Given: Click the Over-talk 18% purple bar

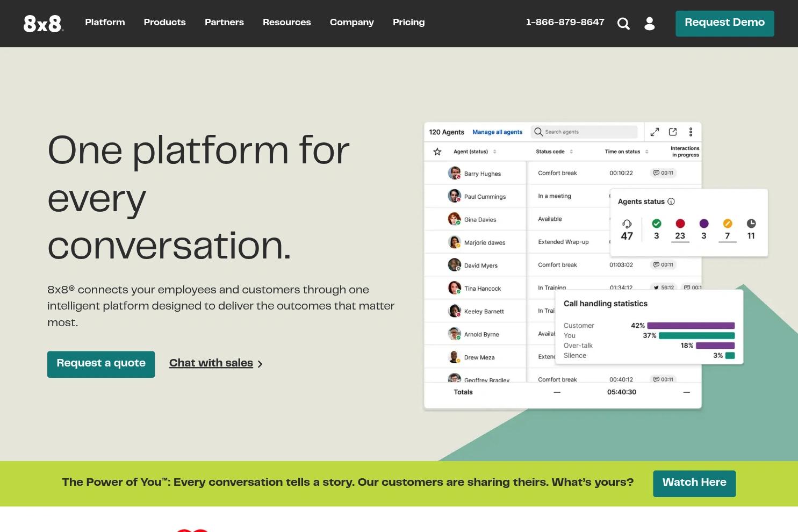Looking at the screenshot, I should coord(715,346).
